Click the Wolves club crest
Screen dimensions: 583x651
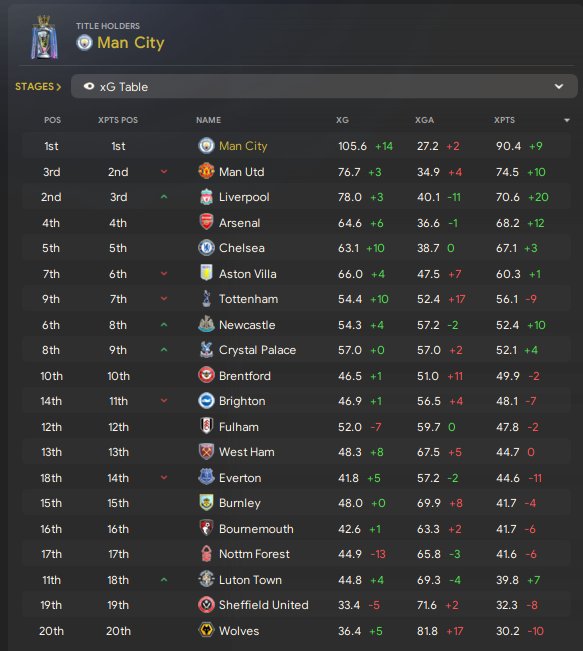pyautogui.click(x=206, y=630)
